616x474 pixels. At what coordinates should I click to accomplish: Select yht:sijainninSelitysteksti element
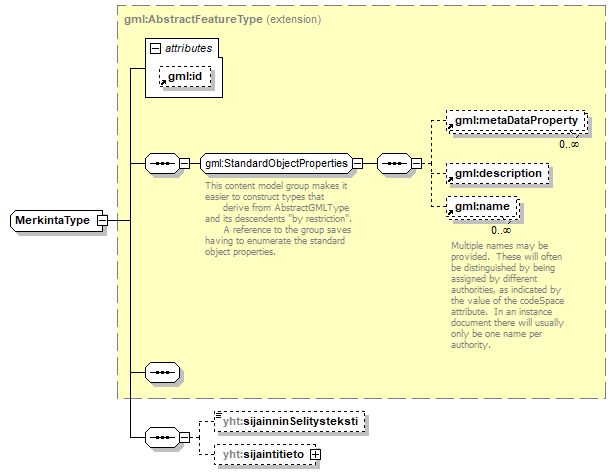(290, 421)
